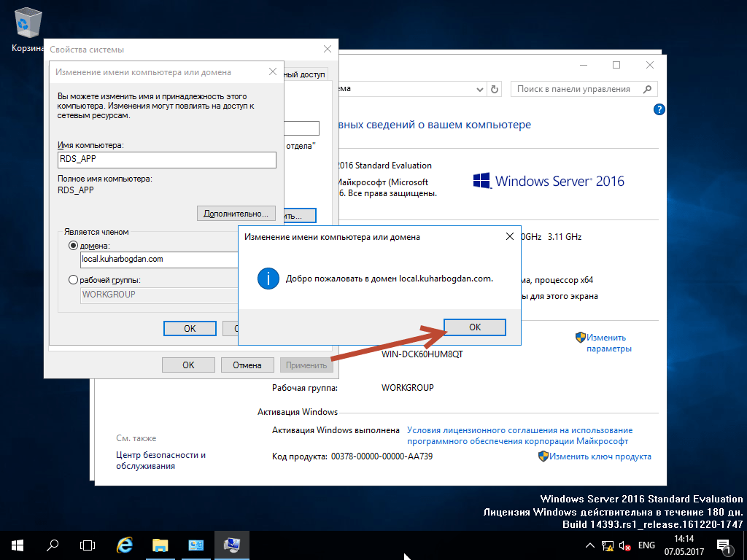Refresh the Control Panel address bar
Screen dimensions: 747x560
[x=495, y=89]
